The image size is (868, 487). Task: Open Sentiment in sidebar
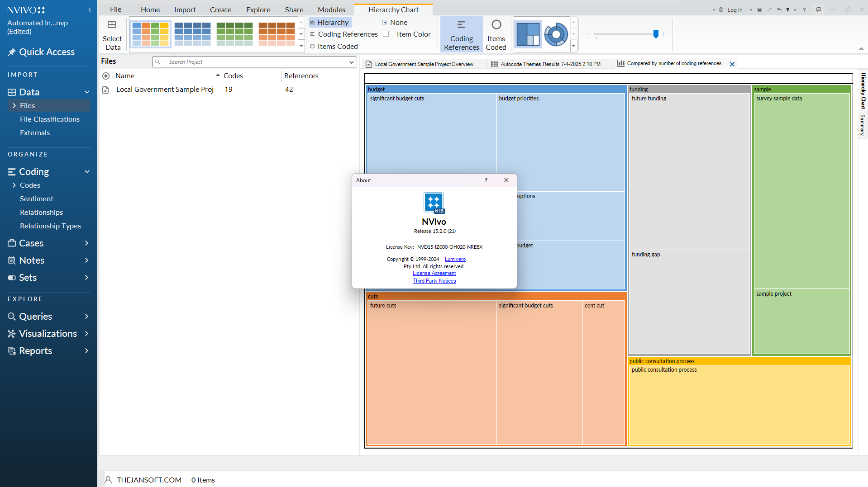(37, 199)
